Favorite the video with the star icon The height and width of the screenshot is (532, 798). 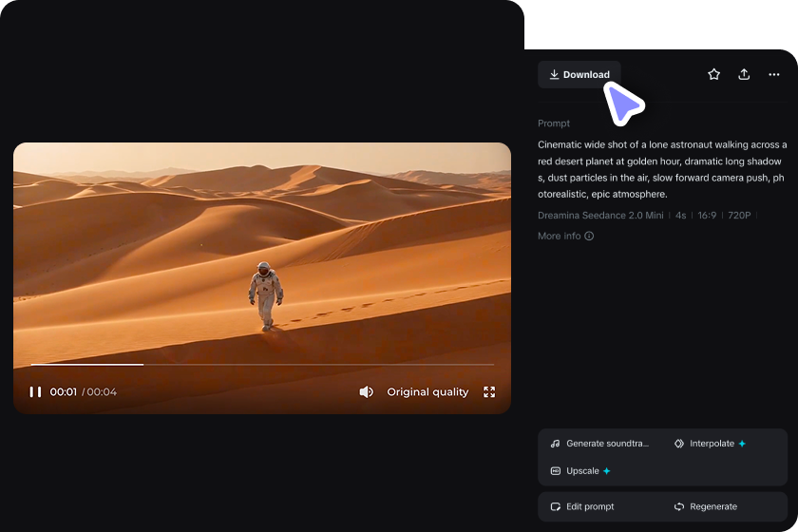[x=713, y=74]
